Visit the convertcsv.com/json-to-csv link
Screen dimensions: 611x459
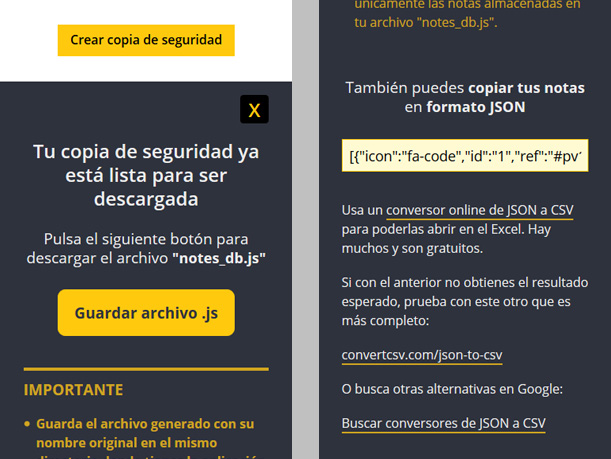[421, 355]
